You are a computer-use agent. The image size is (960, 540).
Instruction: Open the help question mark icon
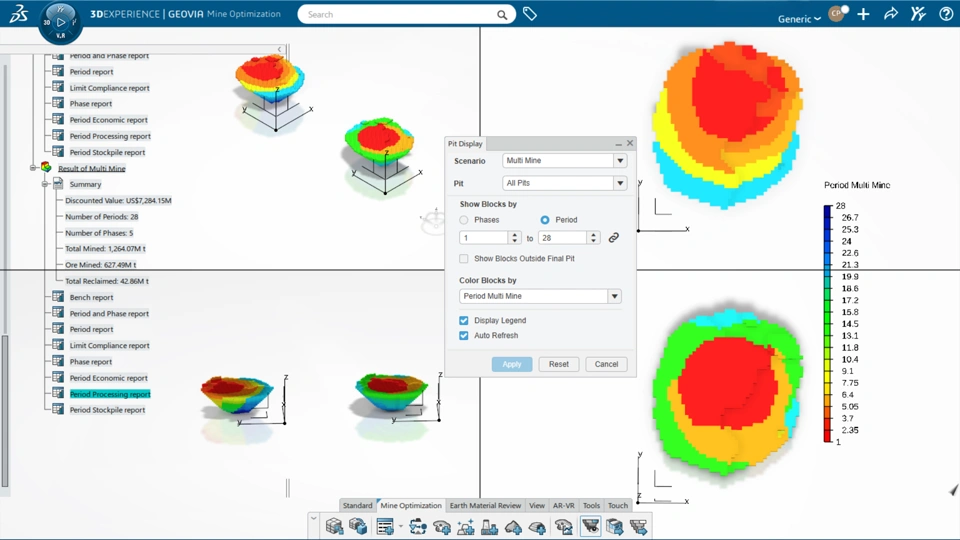click(945, 14)
